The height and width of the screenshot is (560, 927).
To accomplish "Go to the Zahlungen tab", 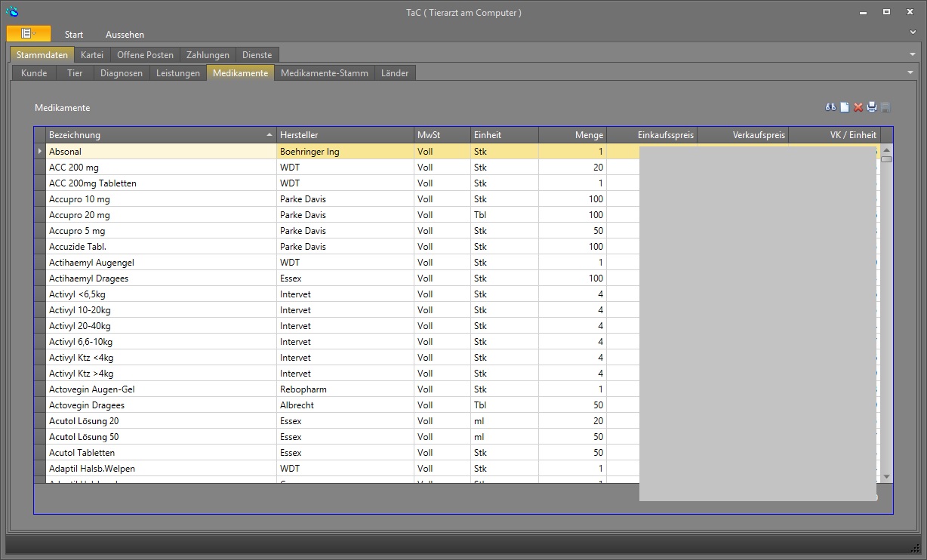I will pos(208,54).
